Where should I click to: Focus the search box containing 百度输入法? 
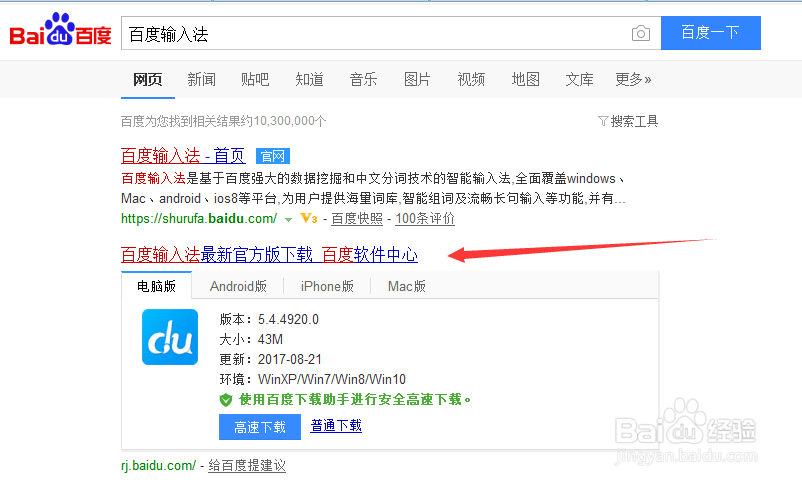coord(391,33)
